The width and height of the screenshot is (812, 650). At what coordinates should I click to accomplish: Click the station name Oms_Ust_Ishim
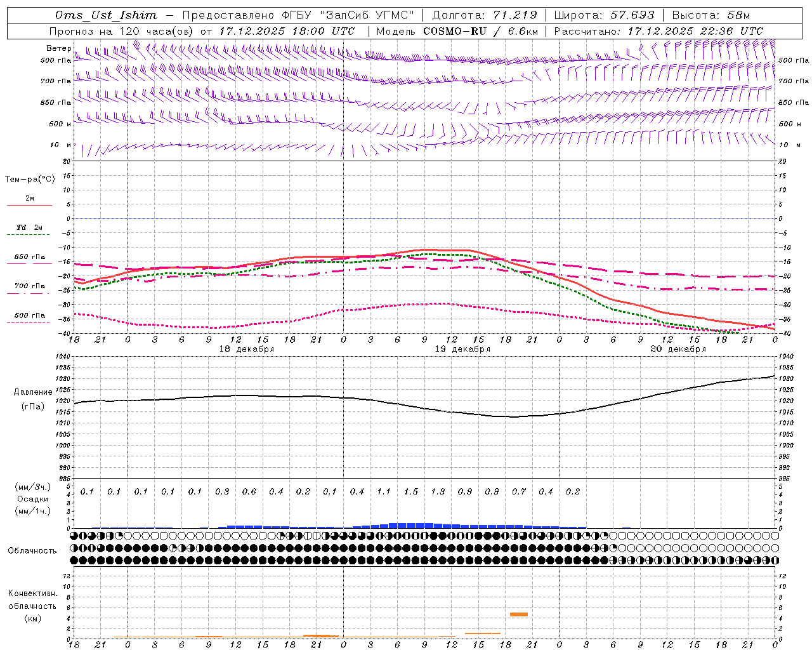[106, 15]
